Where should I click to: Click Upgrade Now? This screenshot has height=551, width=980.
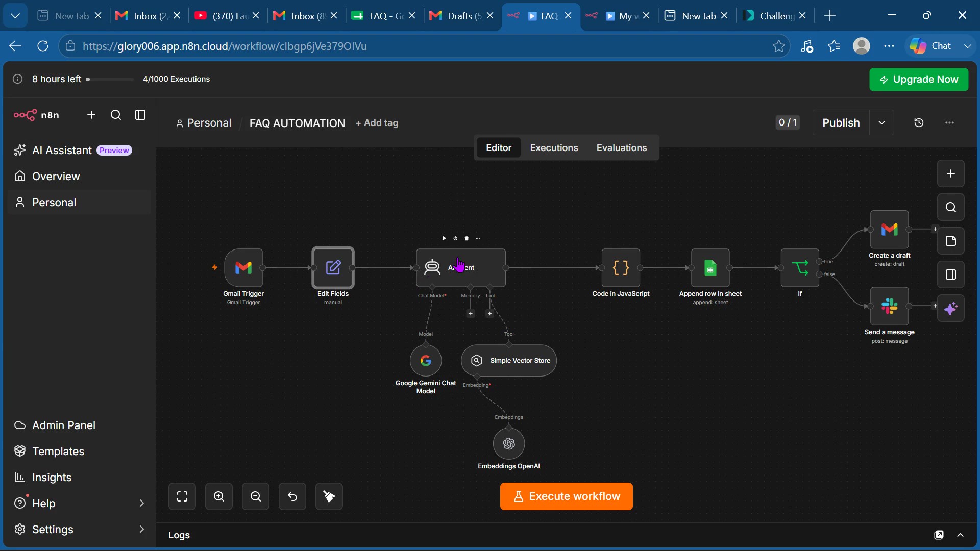coord(919,80)
